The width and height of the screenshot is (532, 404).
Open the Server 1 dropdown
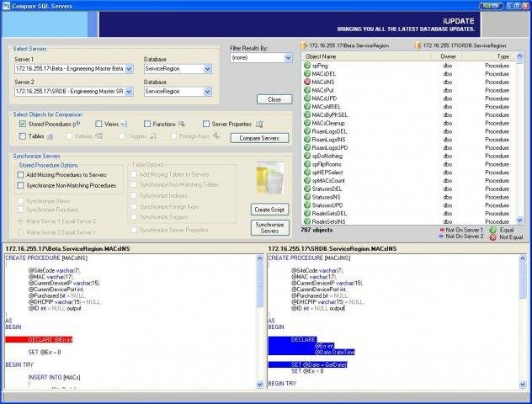[x=129, y=68]
